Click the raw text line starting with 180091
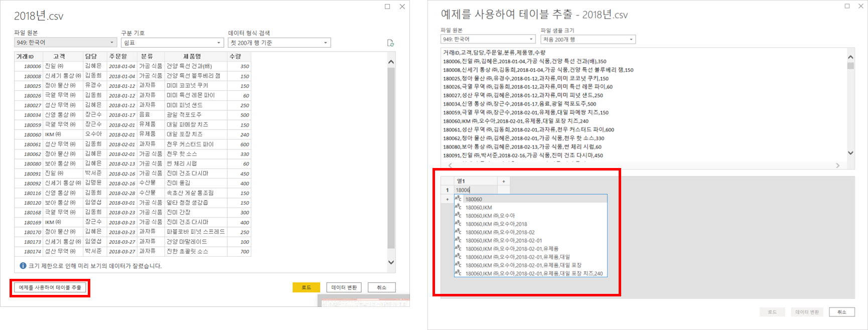Screen dimensions: 868x330 click(x=523, y=155)
